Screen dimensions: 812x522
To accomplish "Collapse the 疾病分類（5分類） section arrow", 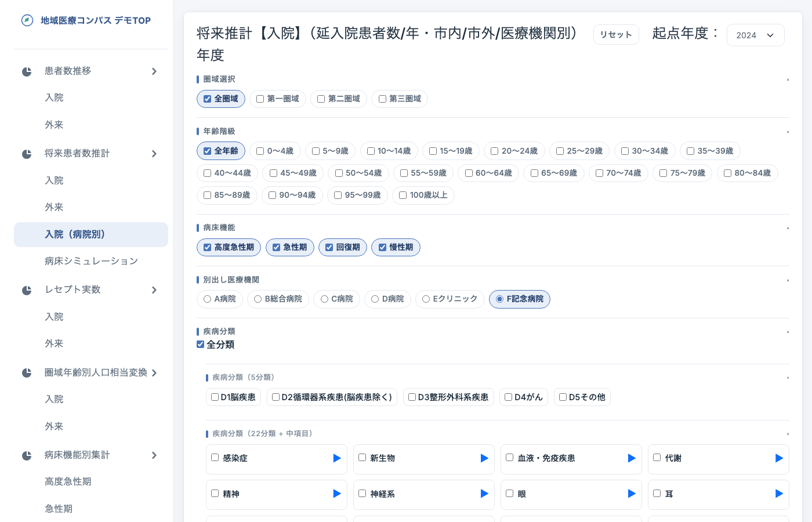I will [788, 378].
